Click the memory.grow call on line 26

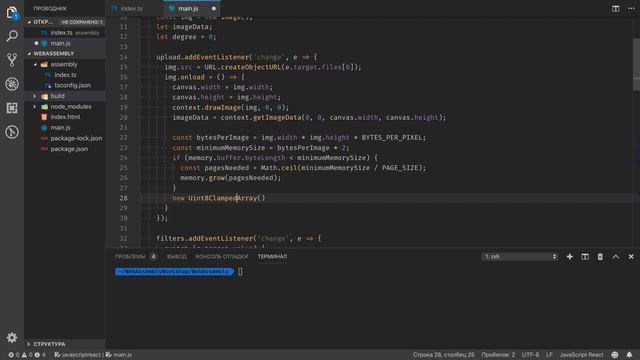(230, 178)
